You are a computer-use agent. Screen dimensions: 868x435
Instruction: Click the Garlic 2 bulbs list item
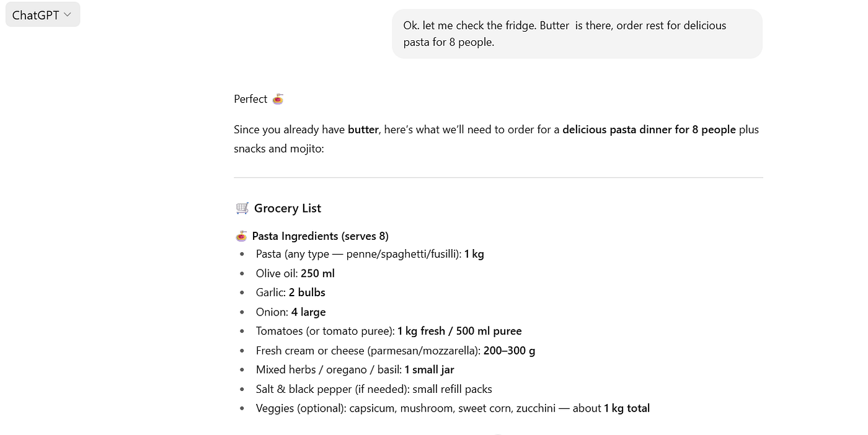(x=290, y=292)
